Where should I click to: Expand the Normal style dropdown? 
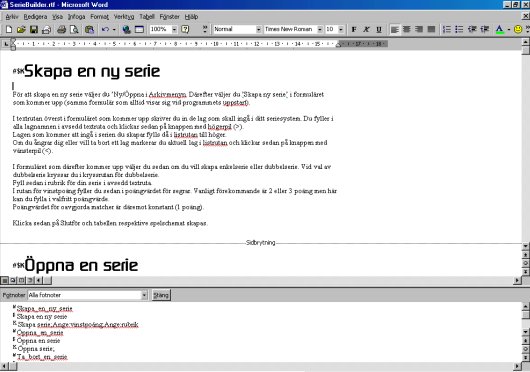tap(258, 29)
